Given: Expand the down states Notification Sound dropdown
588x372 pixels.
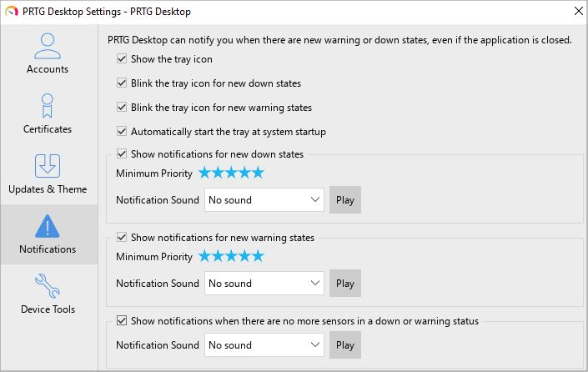Looking at the screenshot, I should click(264, 200).
